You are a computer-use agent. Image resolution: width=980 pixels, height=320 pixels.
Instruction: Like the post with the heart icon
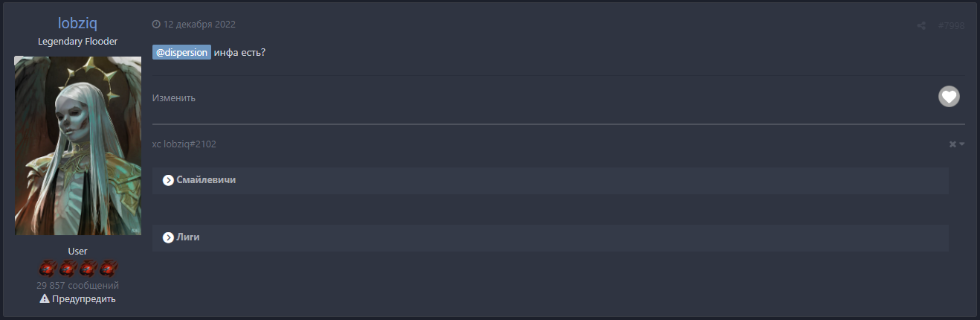pos(949,97)
